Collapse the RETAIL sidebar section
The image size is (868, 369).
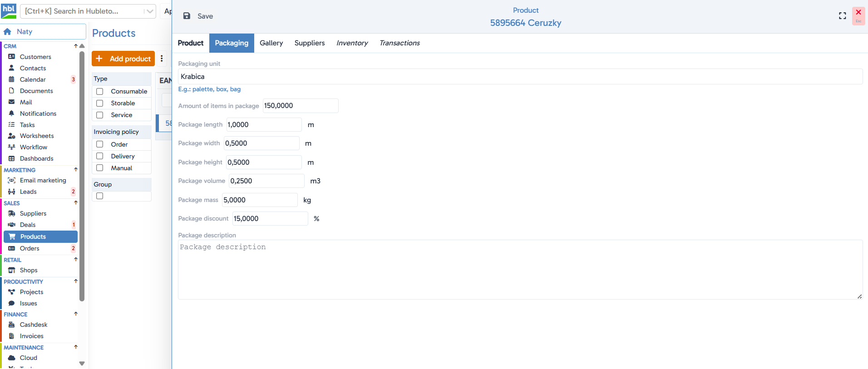click(x=76, y=260)
